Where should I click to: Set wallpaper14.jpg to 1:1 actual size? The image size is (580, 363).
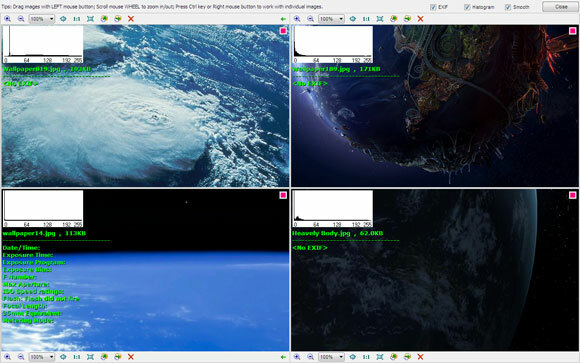click(77, 357)
